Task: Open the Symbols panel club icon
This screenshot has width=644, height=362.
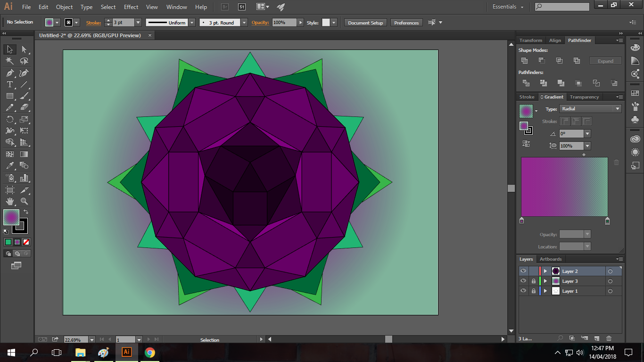Action: tap(635, 119)
